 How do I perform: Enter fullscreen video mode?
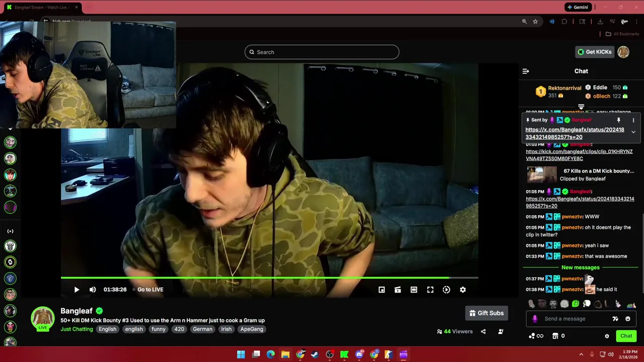coord(430,290)
